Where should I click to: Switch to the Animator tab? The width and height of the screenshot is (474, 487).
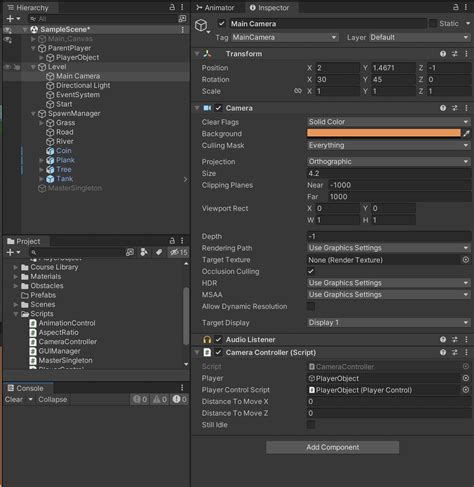tap(215, 8)
